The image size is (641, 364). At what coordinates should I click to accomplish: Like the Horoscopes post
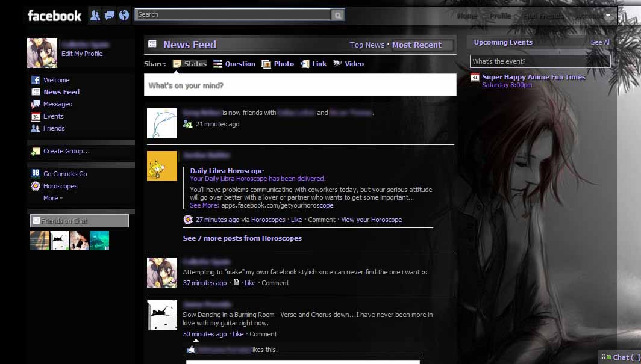(x=296, y=220)
